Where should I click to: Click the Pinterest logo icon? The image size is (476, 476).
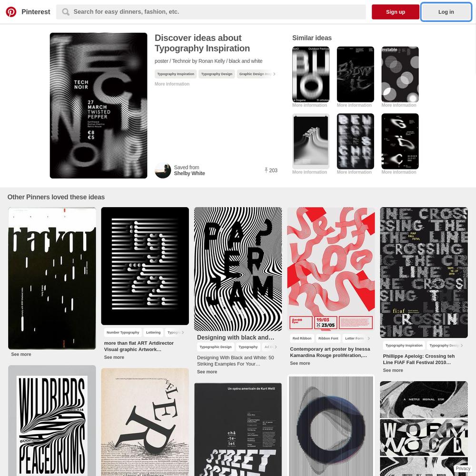click(x=11, y=12)
